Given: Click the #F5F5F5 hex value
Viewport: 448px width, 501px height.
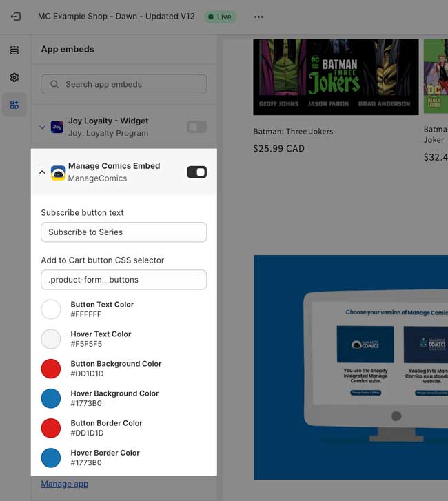Looking at the screenshot, I should point(86,344).
